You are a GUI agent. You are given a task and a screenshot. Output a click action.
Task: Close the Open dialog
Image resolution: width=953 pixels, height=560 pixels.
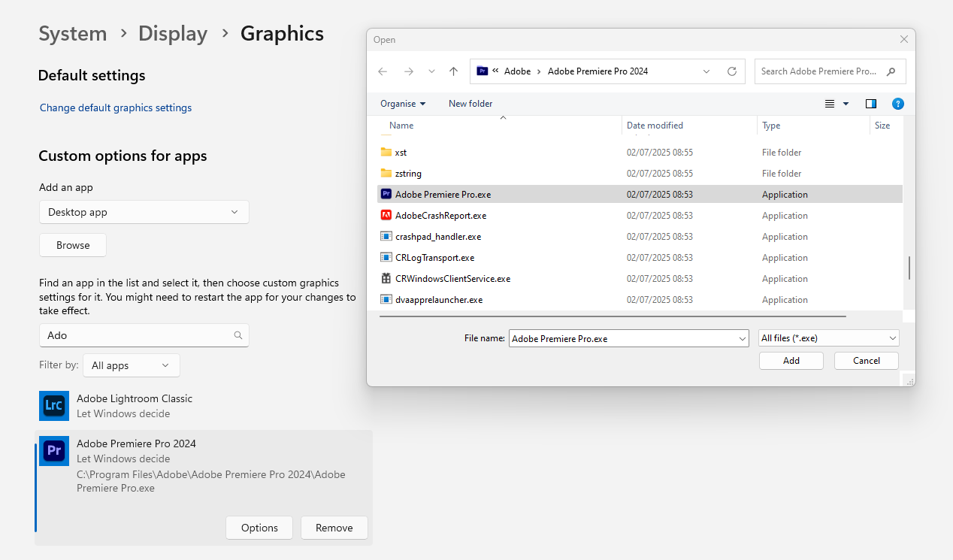click(903, 39)
